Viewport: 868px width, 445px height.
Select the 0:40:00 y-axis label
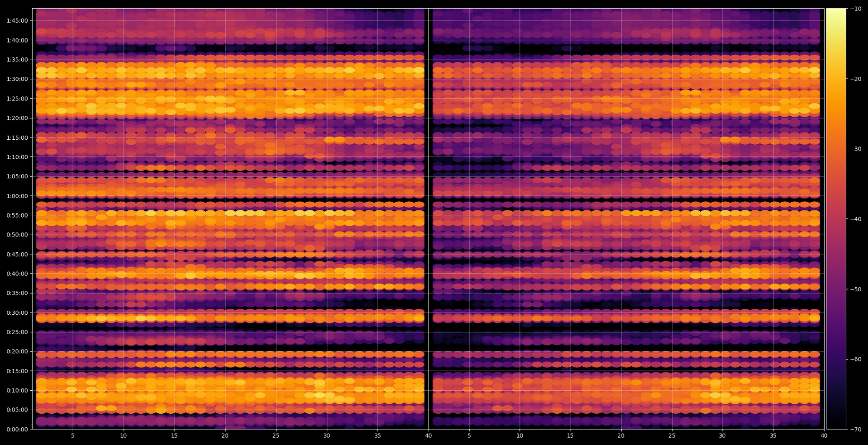tap(17, 274)
